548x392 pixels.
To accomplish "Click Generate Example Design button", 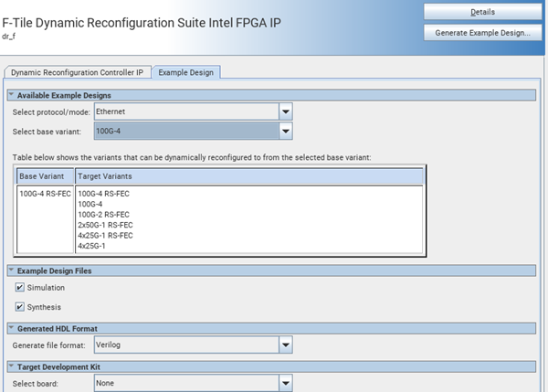I will coord(482,33).
